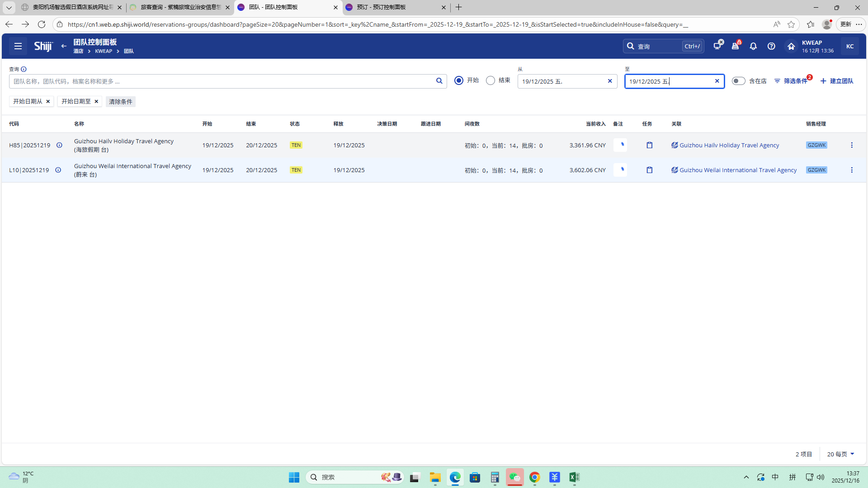Expand the 20 每页 page size dropdown
868x488 pixels.
840,454
